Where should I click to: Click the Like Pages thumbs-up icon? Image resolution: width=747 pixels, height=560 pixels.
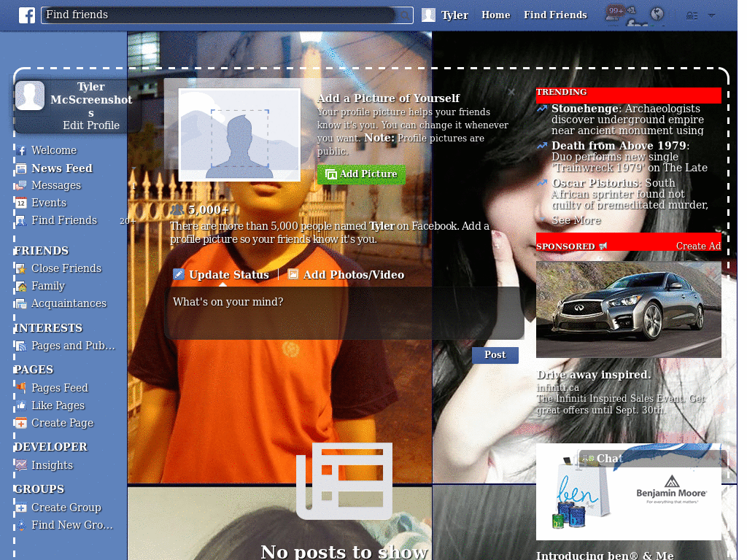(x=21, y=405)
